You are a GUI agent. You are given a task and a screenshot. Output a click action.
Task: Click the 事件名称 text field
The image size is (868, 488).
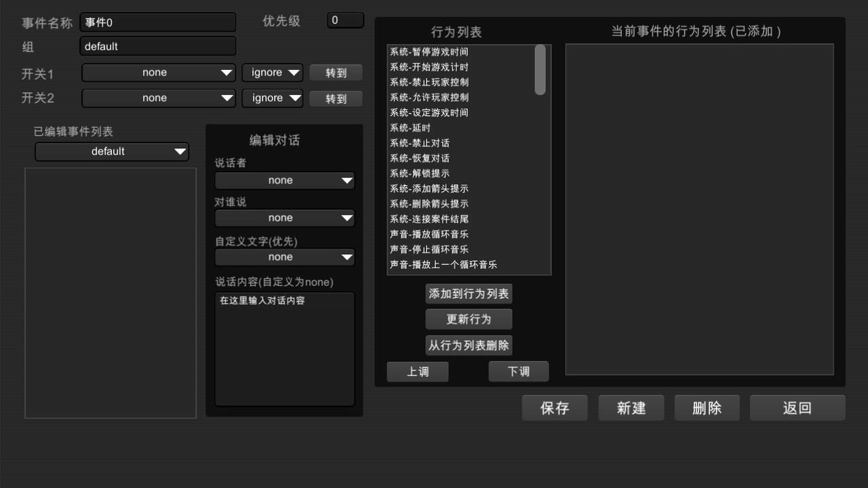click(x=158, y=22)
